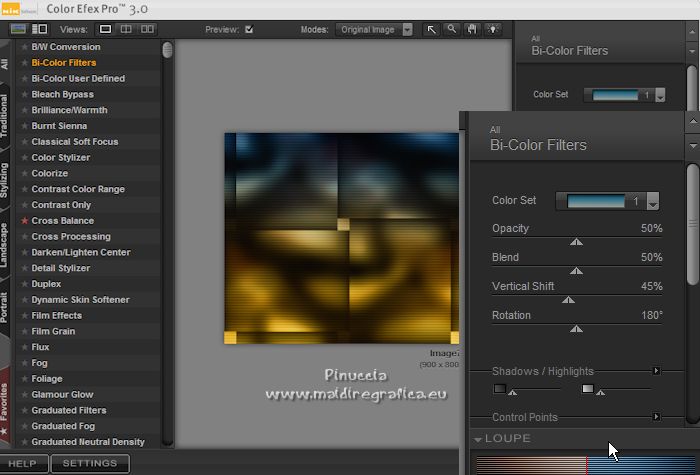The height and width of the screenshot is (475, 700).
Task: Click the star next to Bi-Color Filters
Action: (25, 62)
